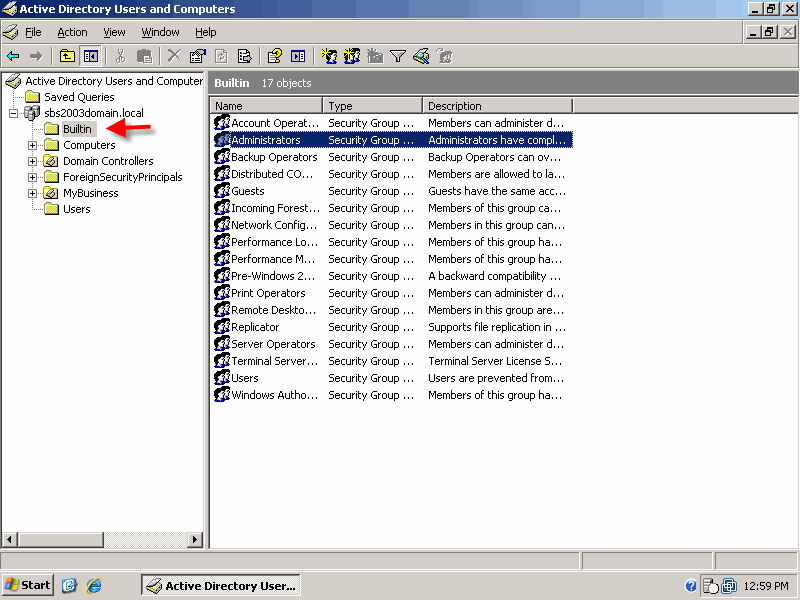Select the Builtin folder in tree

tap(77, 129)
